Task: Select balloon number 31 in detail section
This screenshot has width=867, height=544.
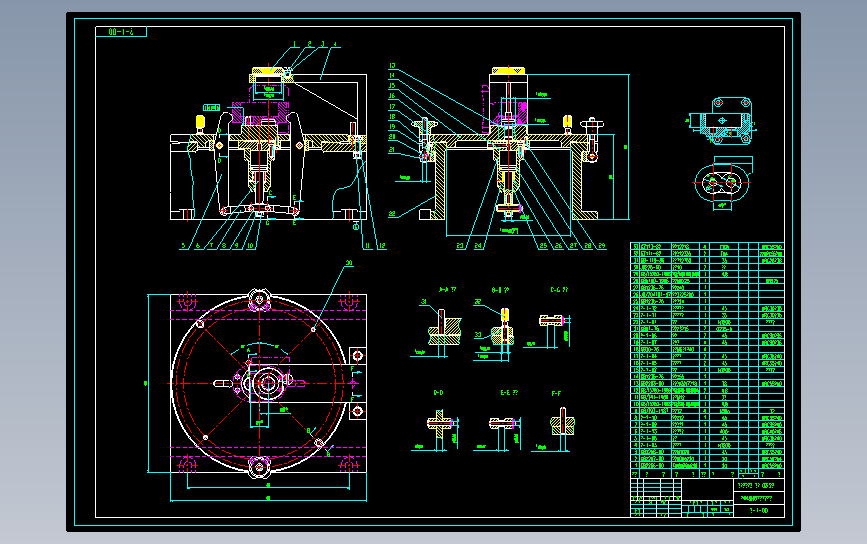Action: click(424, 302)
